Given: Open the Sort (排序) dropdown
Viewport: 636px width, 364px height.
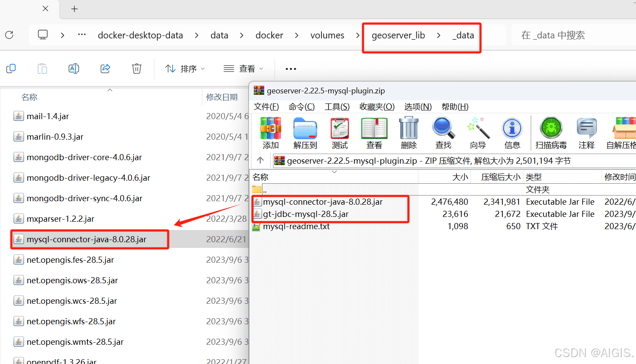Looking at the screenshot, I should 185,69.
